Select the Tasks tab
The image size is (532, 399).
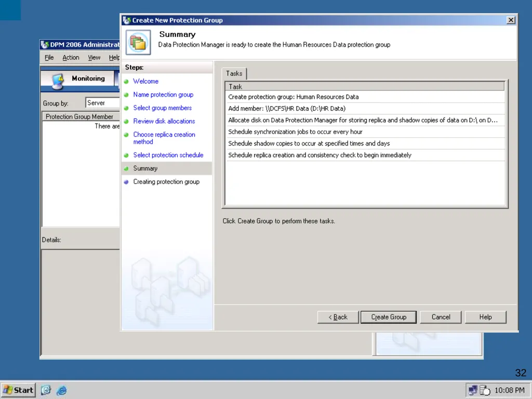234,74
